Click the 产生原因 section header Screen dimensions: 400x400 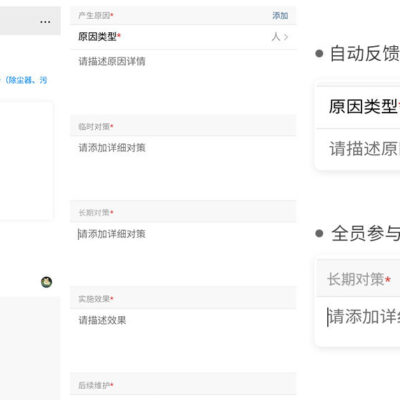click(183, 15)
